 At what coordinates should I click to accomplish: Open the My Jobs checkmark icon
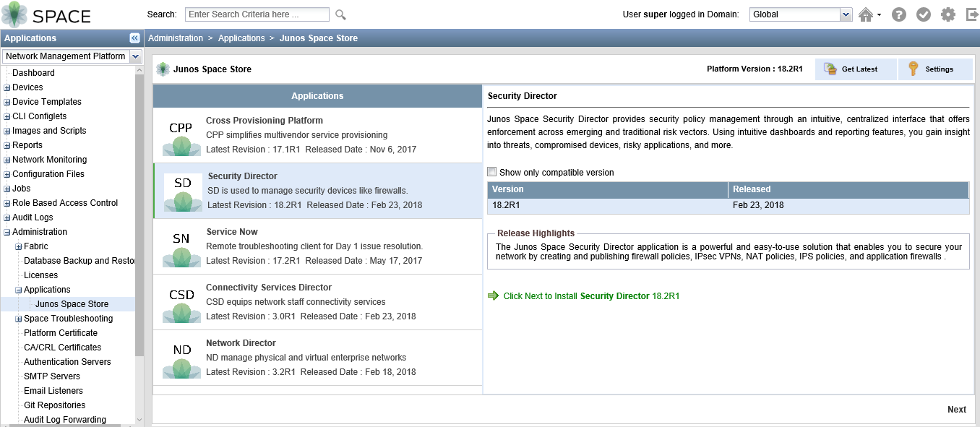923,14
